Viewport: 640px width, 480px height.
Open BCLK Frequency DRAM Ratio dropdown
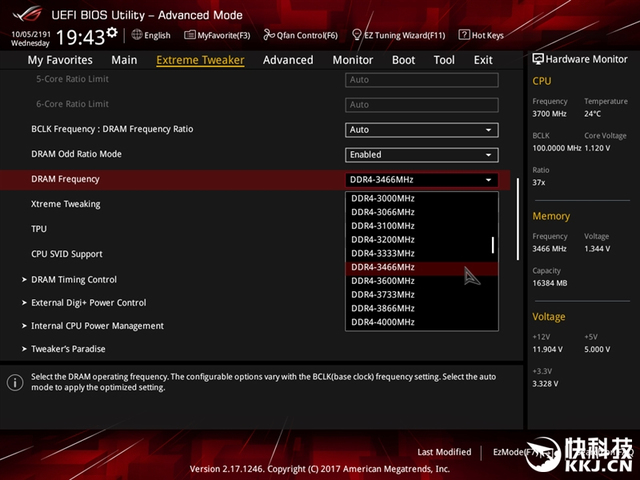point(422,130)
